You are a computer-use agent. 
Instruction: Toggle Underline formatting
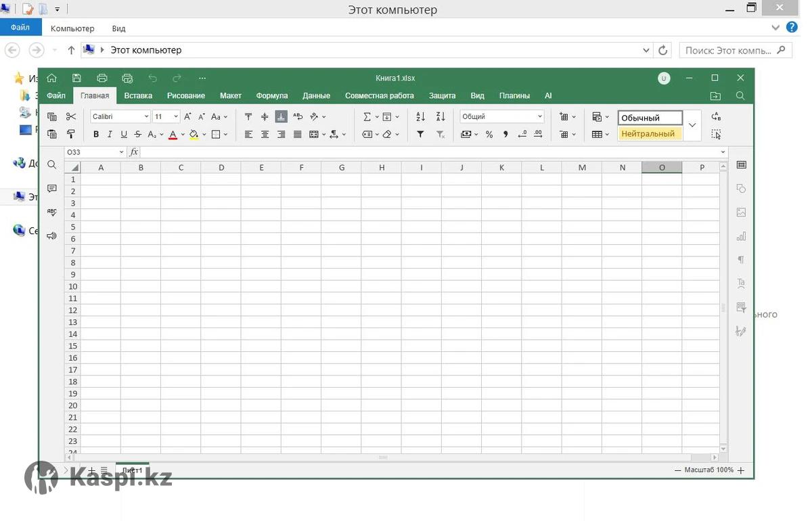(123, 134)
